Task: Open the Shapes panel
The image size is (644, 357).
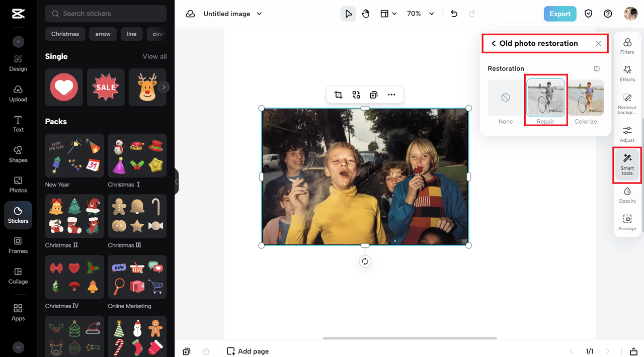Action: [18, 154]
